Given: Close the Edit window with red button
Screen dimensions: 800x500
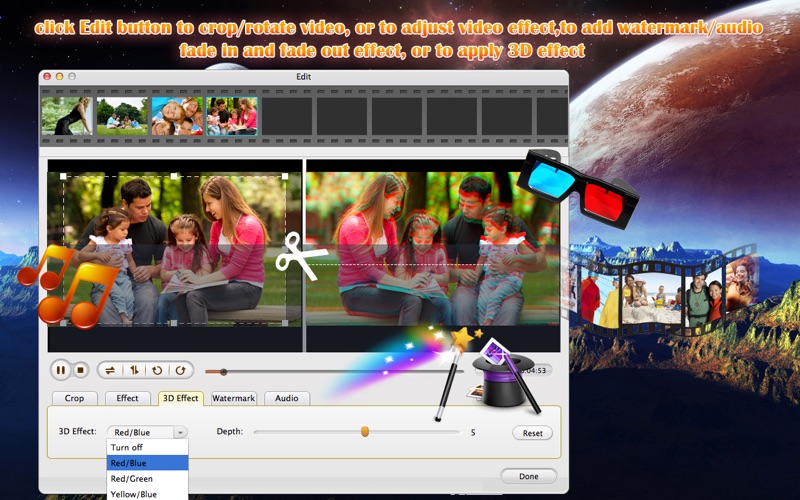Looking at the screenshot, I should [47, 77].
